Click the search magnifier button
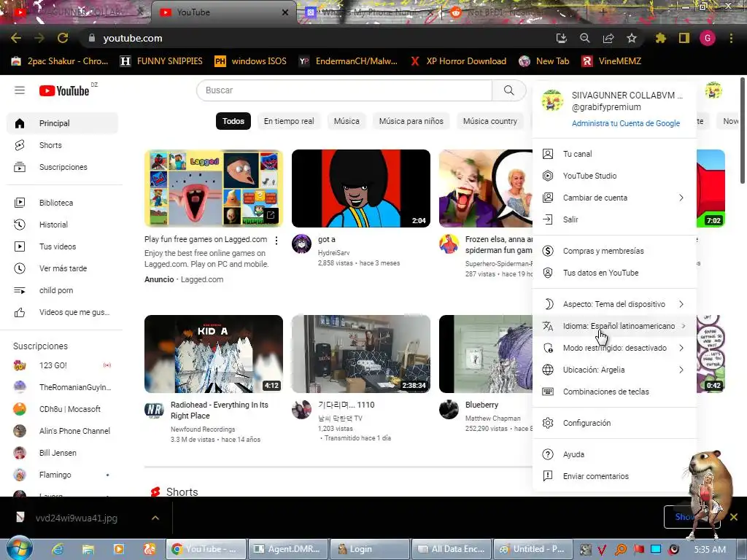 point(508,90)
